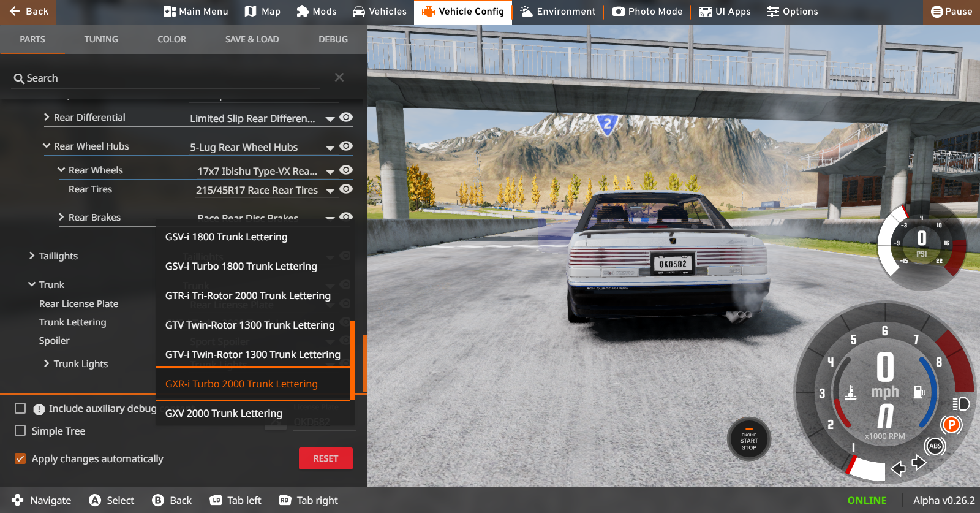Toggle Rear Wheels visibility eye
This screenshot has height=513, width=980.
(x=346, y=170)
